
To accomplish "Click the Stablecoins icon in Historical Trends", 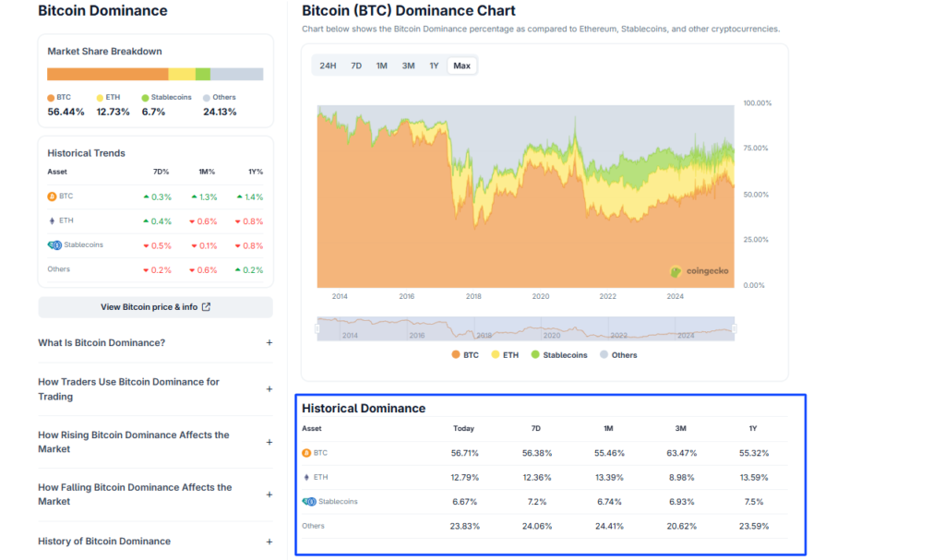I will [54, 245].
